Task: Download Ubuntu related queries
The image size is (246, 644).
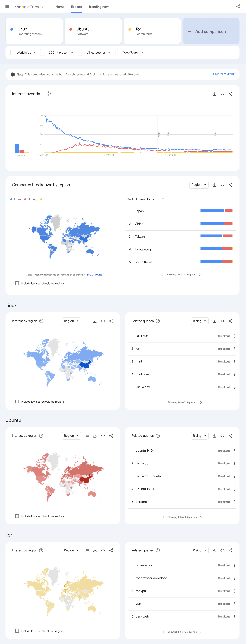Action: click(x=214, y=436)
